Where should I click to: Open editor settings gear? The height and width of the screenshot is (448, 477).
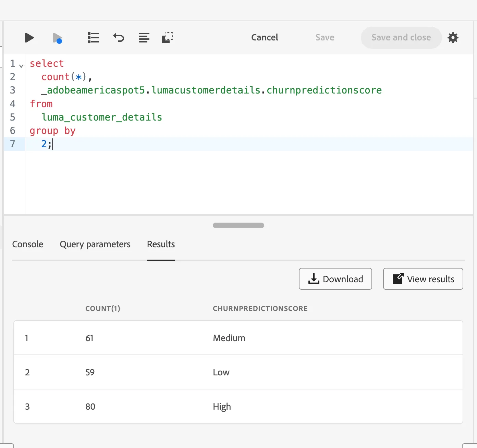(x=453, y=38)
